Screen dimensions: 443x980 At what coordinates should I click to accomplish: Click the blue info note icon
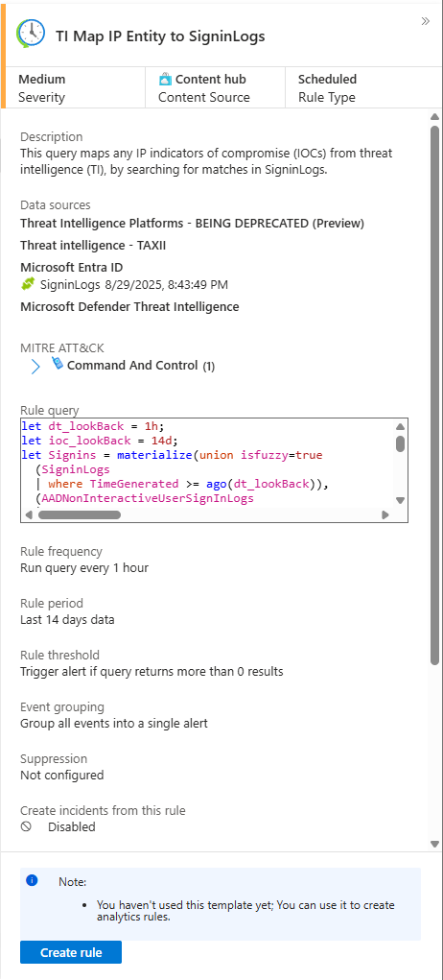32,880
